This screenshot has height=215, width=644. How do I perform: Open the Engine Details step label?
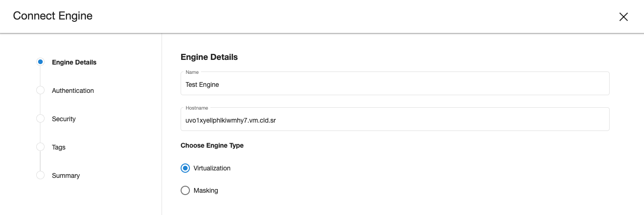click(x=74, y=62)
